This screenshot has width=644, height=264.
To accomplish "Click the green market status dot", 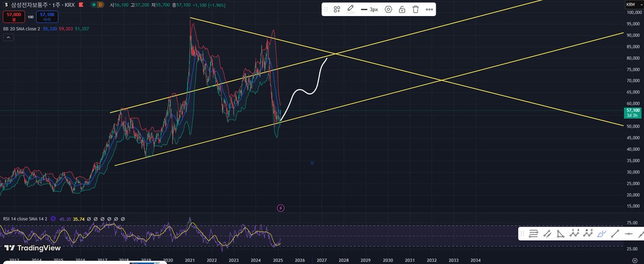I will click(x=93, y=5).
